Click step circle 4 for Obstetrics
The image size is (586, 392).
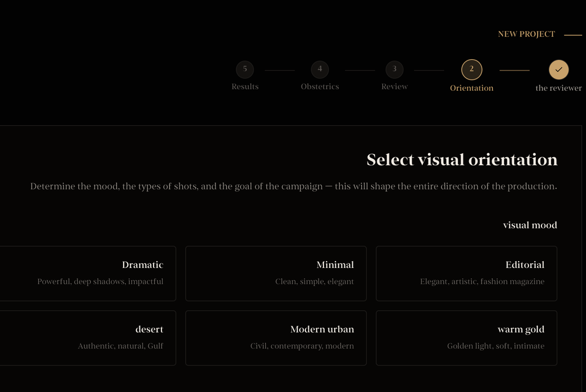(320, 69)
